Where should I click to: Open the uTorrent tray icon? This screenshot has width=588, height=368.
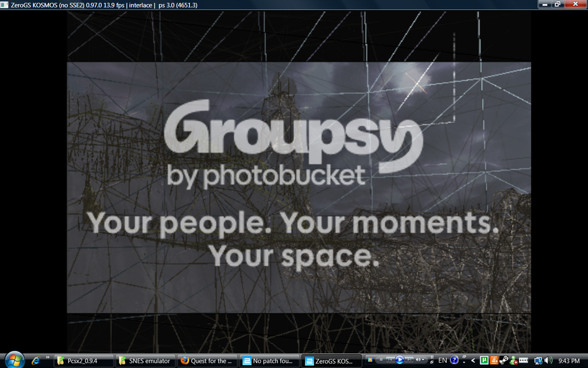pos(484,360)
